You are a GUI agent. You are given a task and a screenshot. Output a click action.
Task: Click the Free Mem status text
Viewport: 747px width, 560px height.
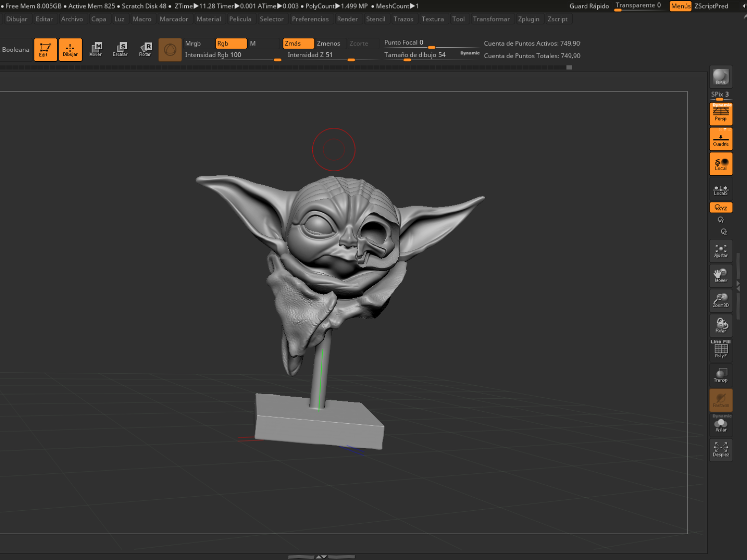pos(33,6)
